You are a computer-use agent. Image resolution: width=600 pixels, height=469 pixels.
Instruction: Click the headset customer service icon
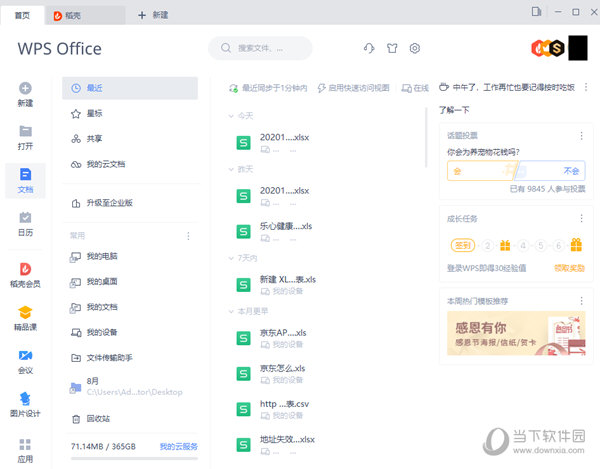pos(369,48)
